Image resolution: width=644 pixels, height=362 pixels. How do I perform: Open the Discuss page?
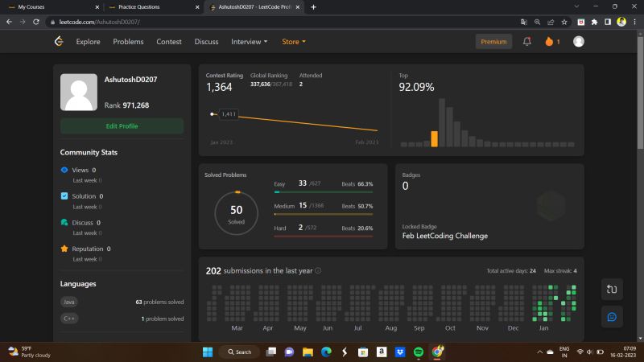(x=206, y=42)
